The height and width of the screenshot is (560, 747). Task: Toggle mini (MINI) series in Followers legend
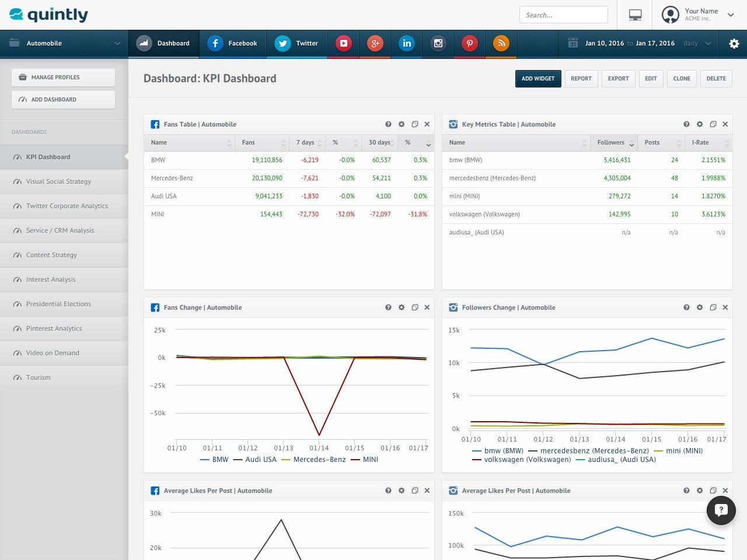coord(678,451)
